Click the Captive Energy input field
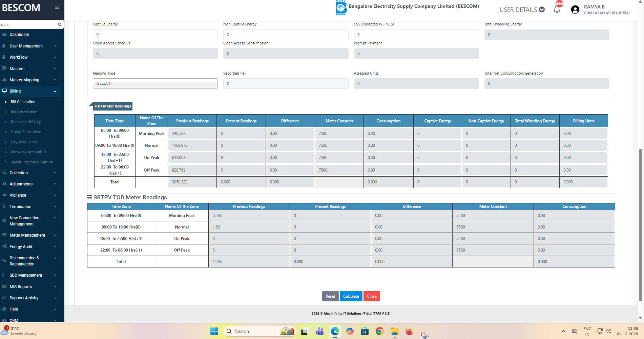The width and height of the screenshot is (644, 339). click(x=155, y=35)
